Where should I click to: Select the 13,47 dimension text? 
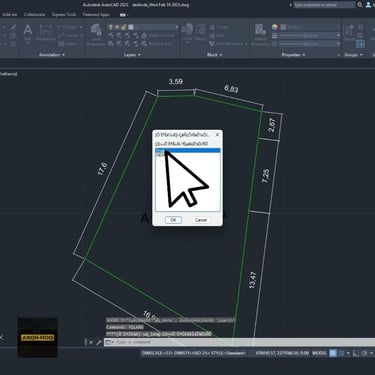pos(253,280)
